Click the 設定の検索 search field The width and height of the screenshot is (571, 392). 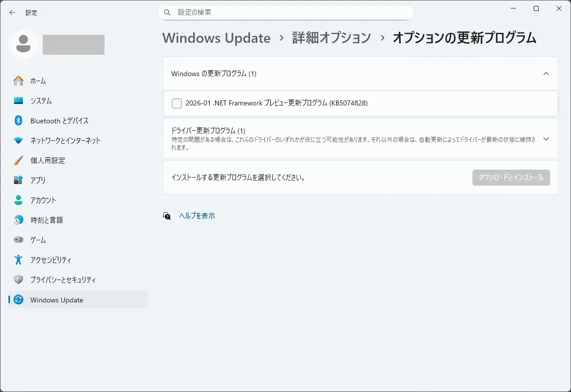pos(286,12)
